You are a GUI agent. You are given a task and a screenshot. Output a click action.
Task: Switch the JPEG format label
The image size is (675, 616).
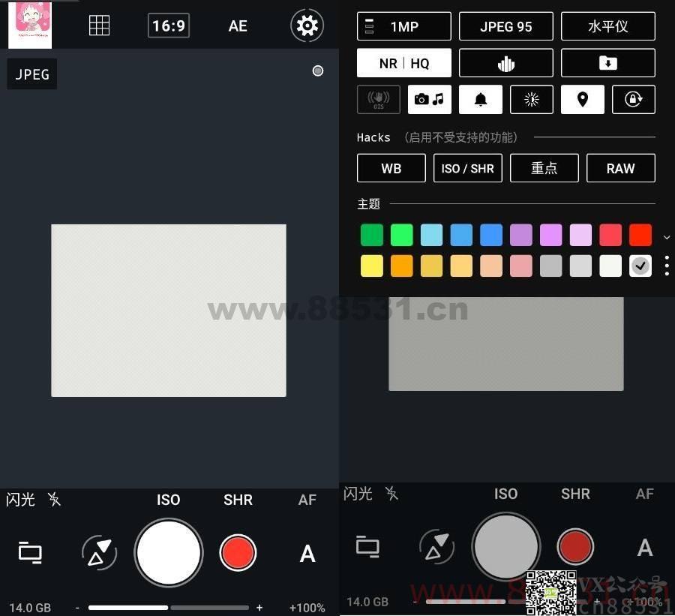tap(32, 74)
